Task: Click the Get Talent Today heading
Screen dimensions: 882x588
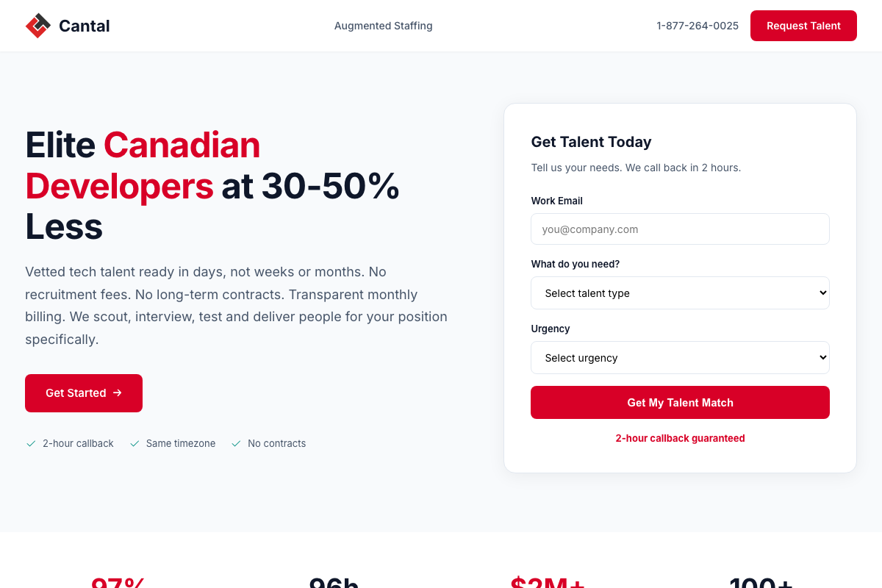Action: 591,142
